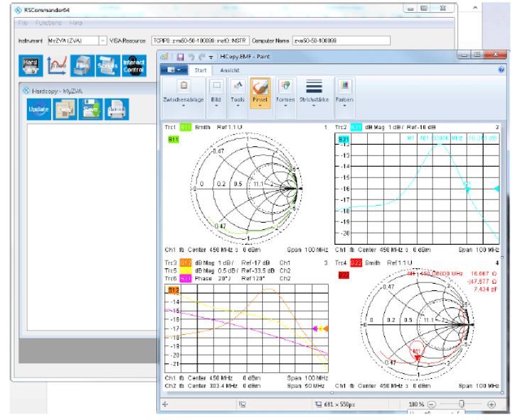517x420 pixels.
Task: Click the Scripts toolbar icon
Action: (x=107, y=65)
